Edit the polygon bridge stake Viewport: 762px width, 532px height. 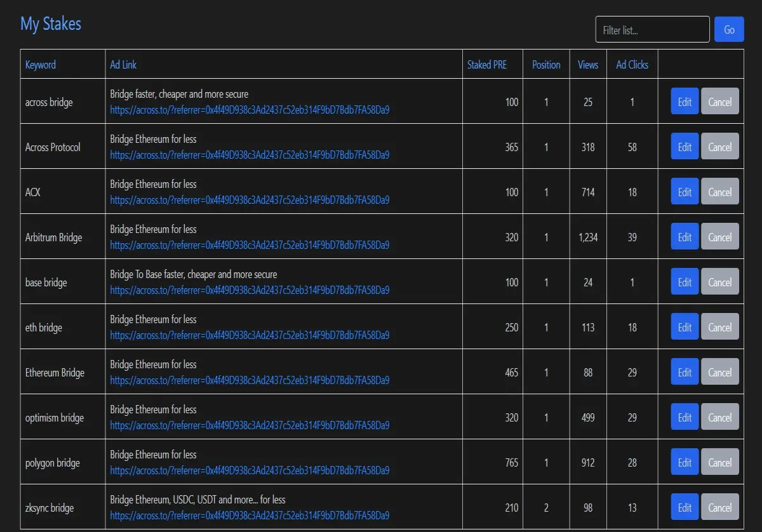(x=685, y=462)
